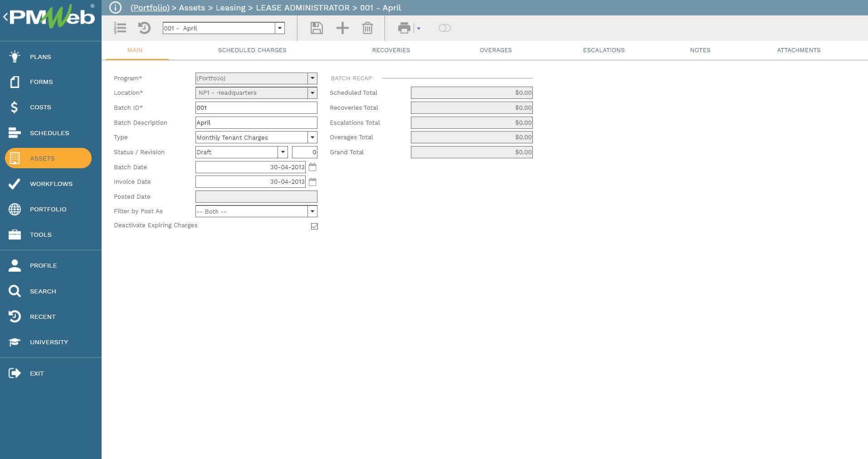Switch to Escalations tab
Image resolution: width=868 pixels, height=459 pixels.
click(x=604, y=50)
